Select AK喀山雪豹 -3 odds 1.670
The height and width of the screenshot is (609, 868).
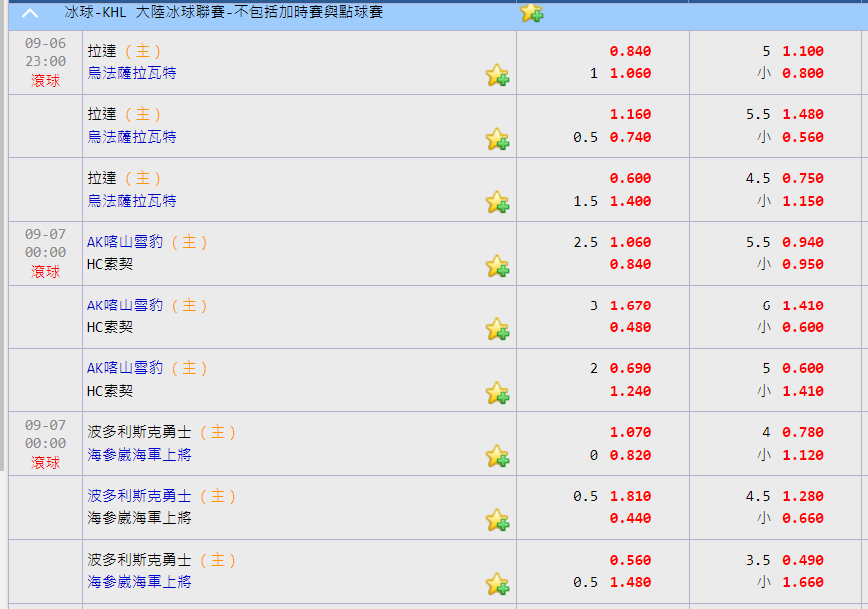(x=630, y=305)
